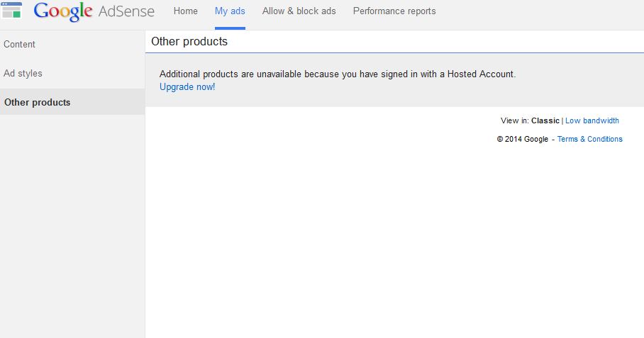The image size is (644, 338).
Task: Choose Other products sidebar item
Action: point(38,103)
